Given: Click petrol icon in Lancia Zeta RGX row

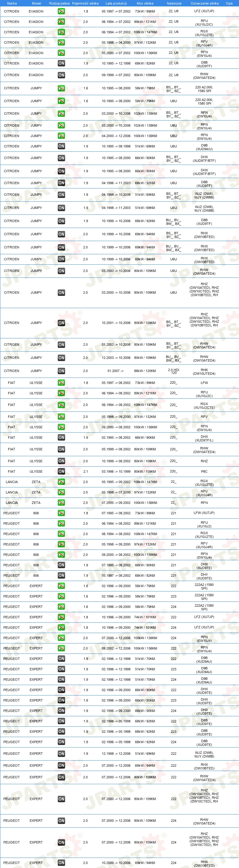Looking at the screenshot, I should 61,482.
